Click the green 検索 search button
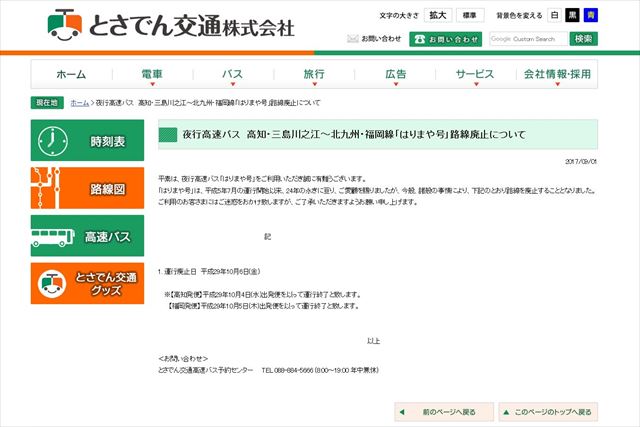The width and height of the screenshot is (640, 427). [x=584, y=39]
